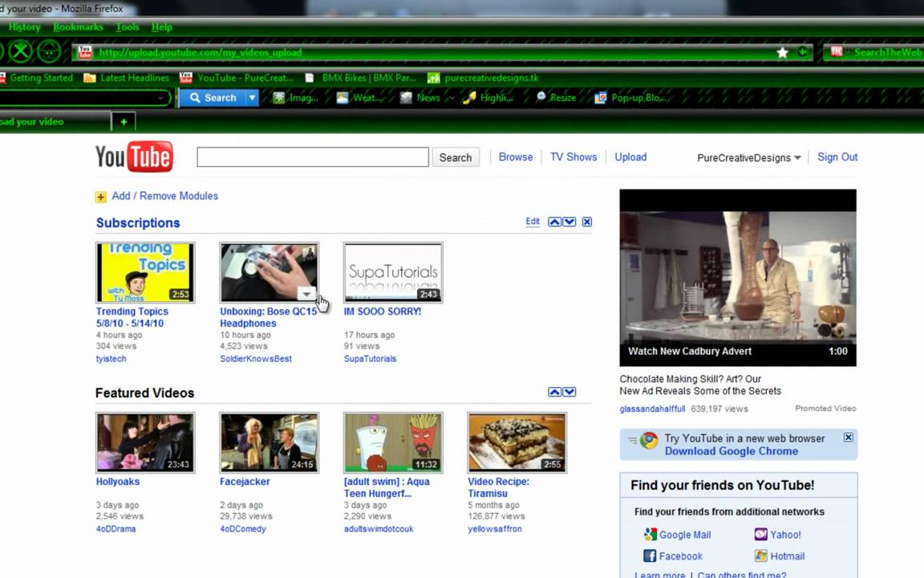Open the Hollyoaks video thumbnail
924x578 pixels.
click(x=145, y=442)
